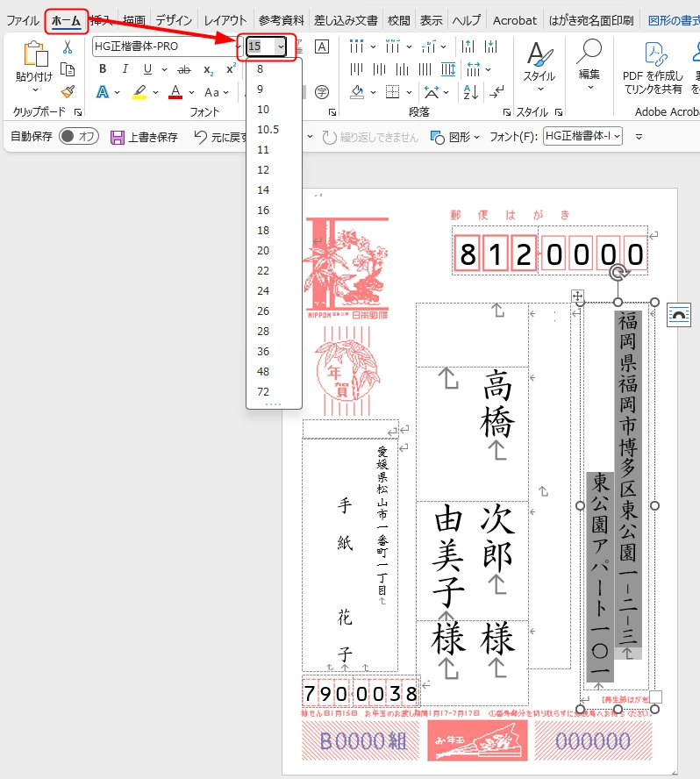Open the クリップボード dialog launcher
700x779 pixels.
78,113
